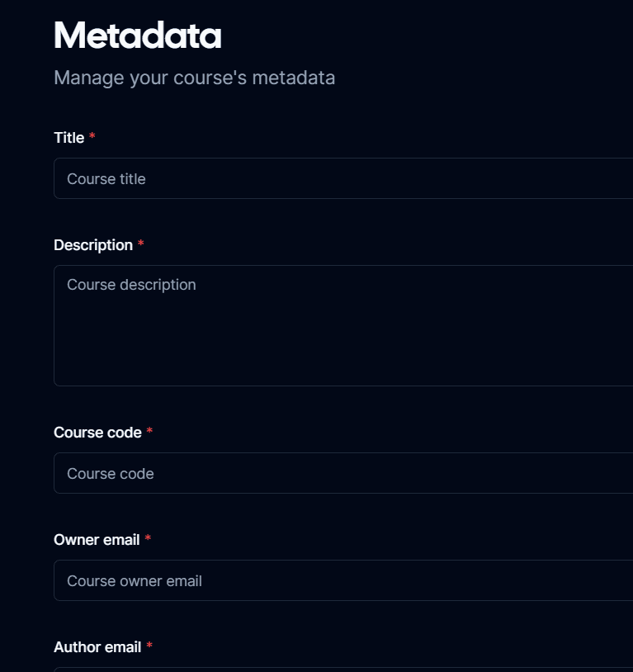Viewport: 633px width, 672px height.
Task: Click the red asterisk beside Author email
Action: point(149,645)
